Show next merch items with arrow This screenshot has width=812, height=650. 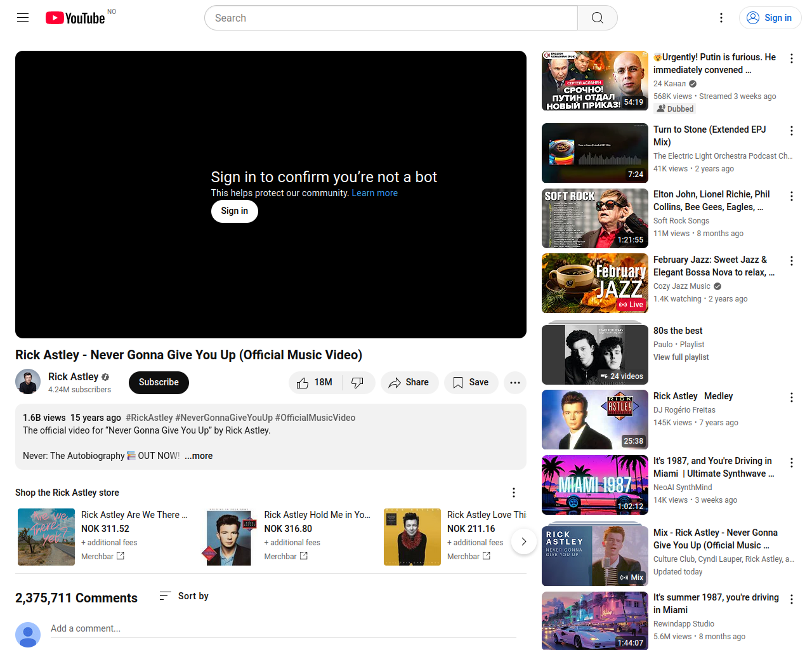524,541
